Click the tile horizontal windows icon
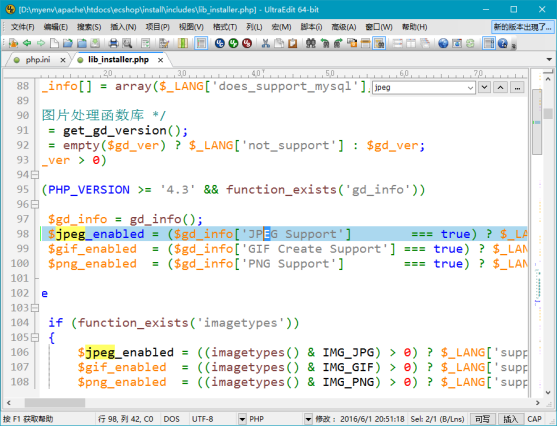This screenshot has width=557, height=426. (398, 43)
